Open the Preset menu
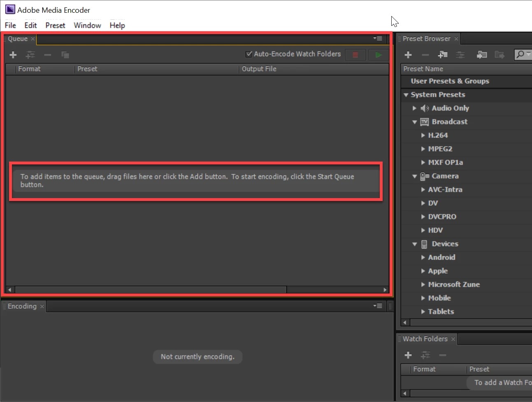 [55, 25]
